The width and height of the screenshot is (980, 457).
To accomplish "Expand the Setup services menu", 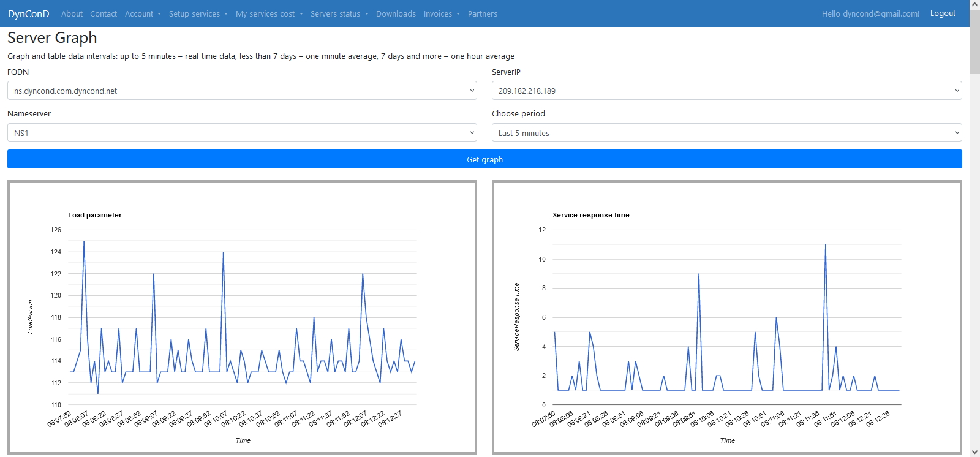I will [x=198, y=13].
